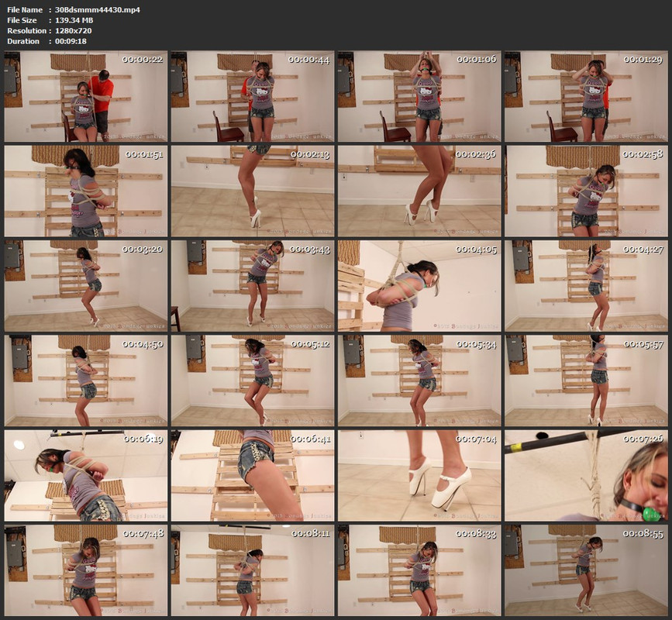This screenshot has width=672, height=620.
Task: Select the thumbnail stamped 00:00:22
Action: [86, 96]
